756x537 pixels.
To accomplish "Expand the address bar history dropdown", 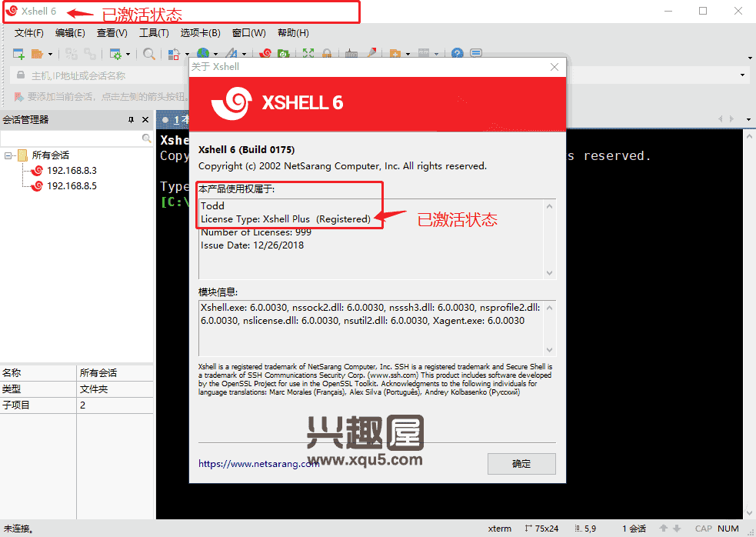I will pos(742,75).
